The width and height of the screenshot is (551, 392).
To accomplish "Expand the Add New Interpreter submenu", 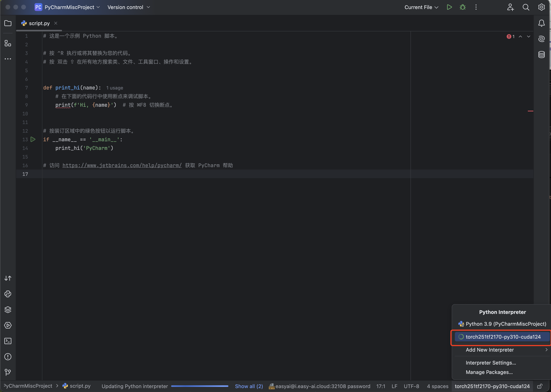I will coord(502,350).
